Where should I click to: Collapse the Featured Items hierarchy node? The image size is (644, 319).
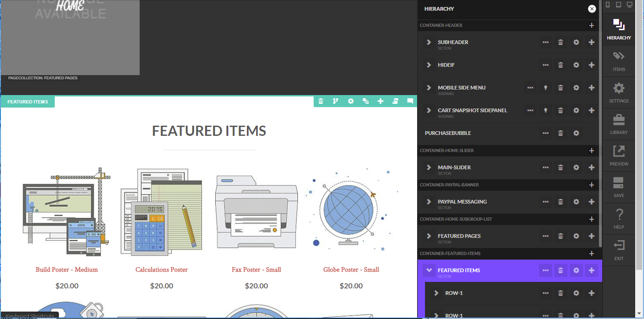click(429, 270)
